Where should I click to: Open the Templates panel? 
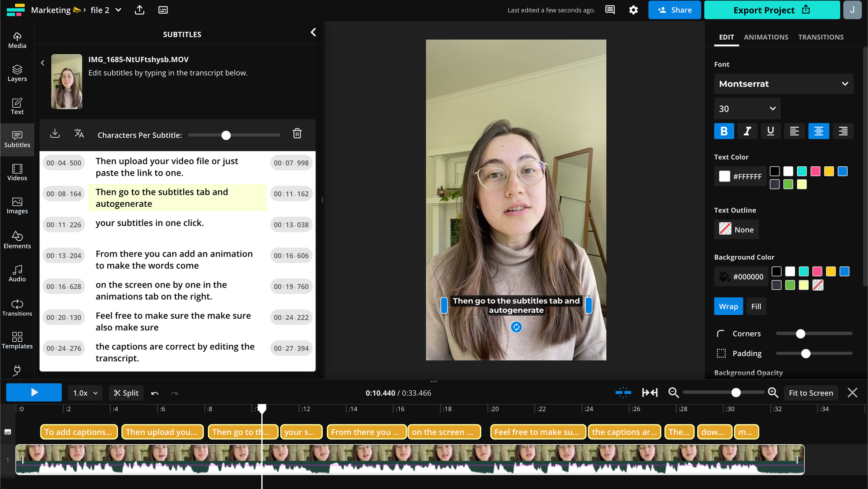(17, 340)
